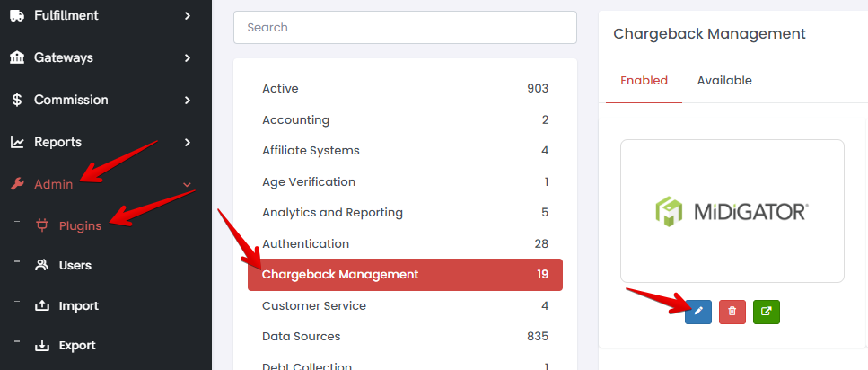Click the Commission dollar sign icon
868x370 pixels.
[17, 100]
